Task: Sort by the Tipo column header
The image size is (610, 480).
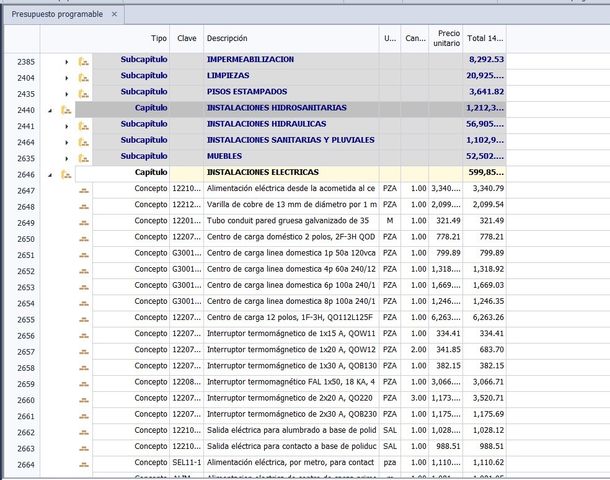Action: click(x=105, y=39)
